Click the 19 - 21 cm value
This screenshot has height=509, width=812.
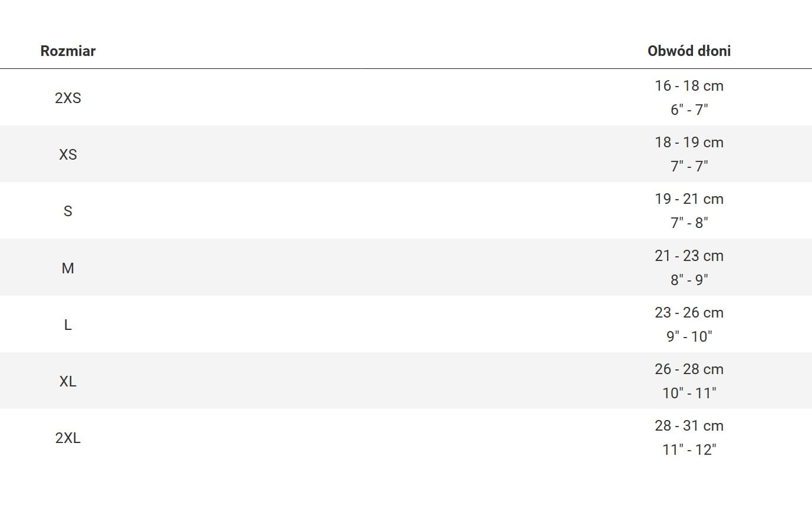pyautogui.click(x=689, y=199)
